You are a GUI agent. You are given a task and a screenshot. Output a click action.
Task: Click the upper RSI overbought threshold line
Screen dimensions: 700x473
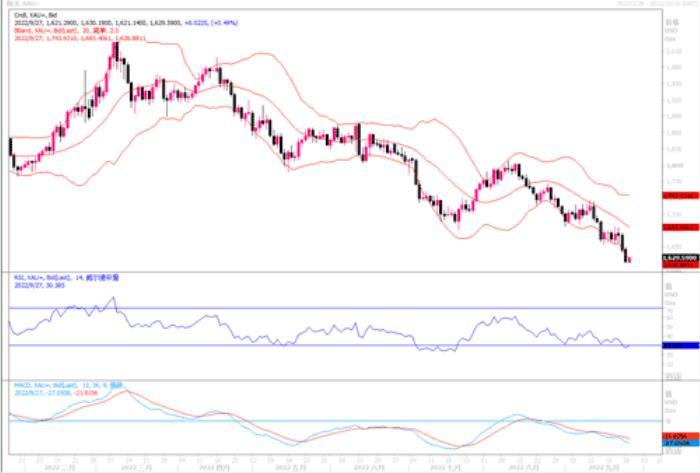click(x=300, y=308)
